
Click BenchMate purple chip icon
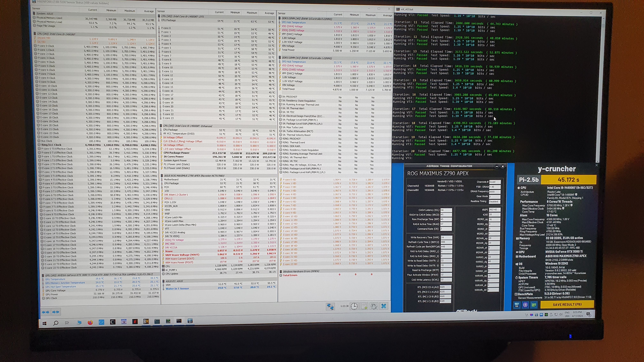[x=525, y=305]
